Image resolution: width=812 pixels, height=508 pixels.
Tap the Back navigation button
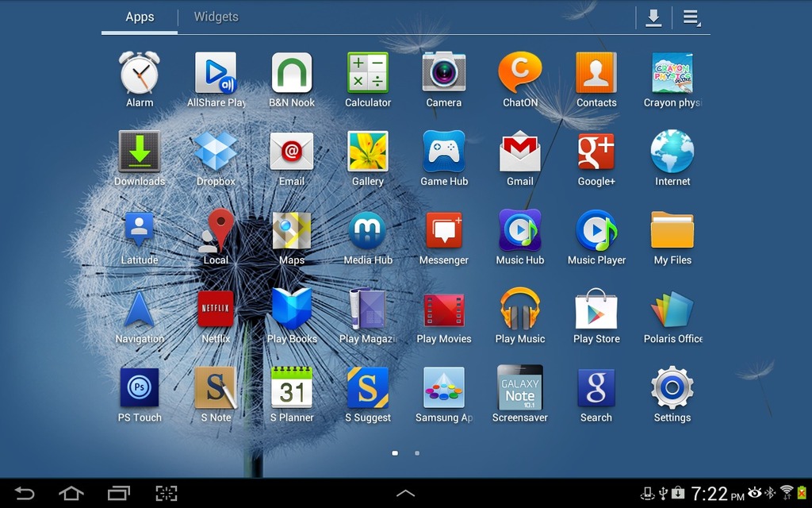(24, 493)
